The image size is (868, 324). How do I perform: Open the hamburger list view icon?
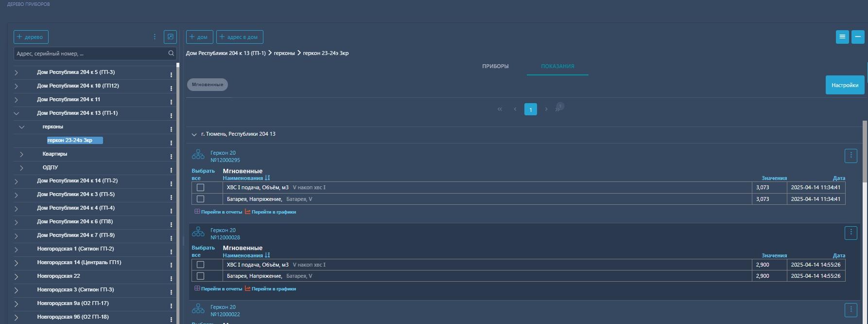842,37
